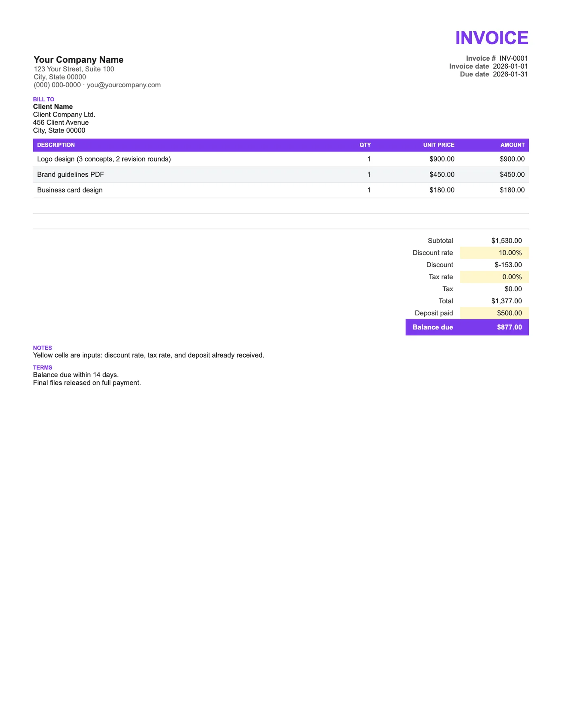Select the Client Name text
The image size is (562, 728).
(53, 106)
